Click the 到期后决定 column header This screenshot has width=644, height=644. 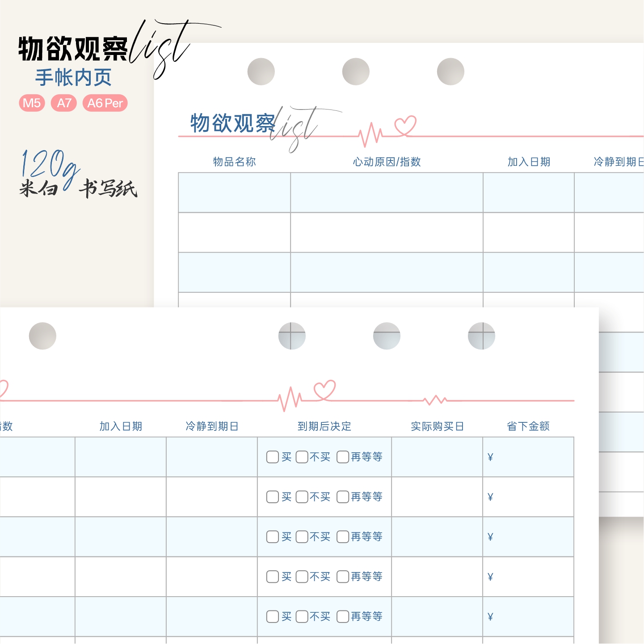click(x=324, y=426)
